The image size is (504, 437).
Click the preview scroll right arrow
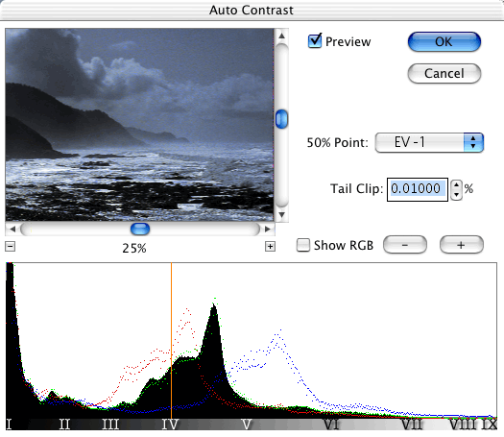(268, 229)
